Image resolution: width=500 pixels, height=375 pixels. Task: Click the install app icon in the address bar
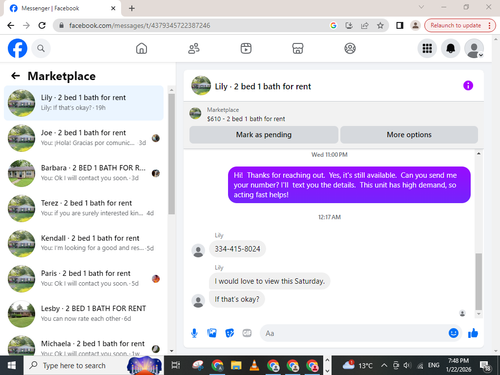(x=349, y=25)
